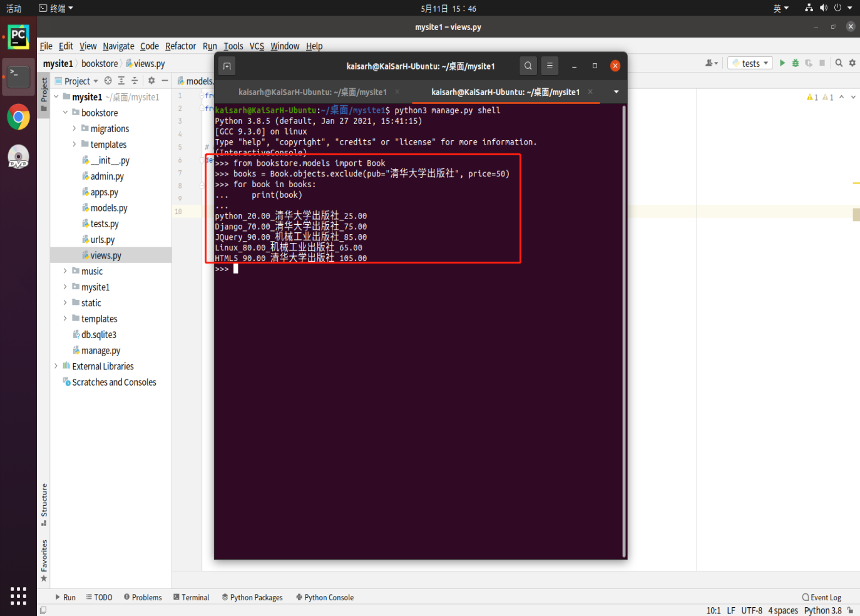Expand External Libraries node
The height and width of the screenshot is (616, 860).
pyautogui.click(x=56, y=366)
